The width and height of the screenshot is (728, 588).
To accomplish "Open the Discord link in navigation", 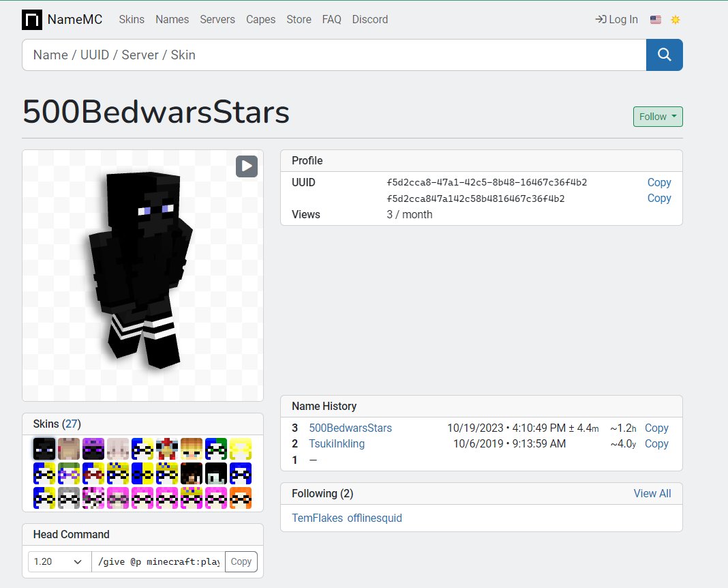I will (370, 20).
